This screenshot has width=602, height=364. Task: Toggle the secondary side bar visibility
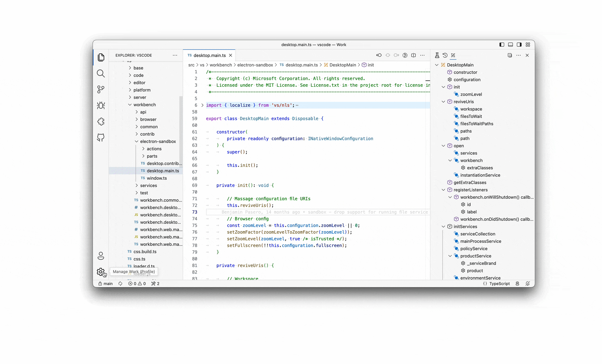[x=519, y=44]
